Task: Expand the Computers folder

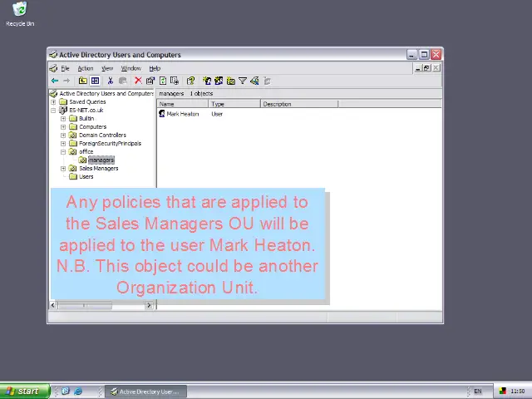Action: 63,127
